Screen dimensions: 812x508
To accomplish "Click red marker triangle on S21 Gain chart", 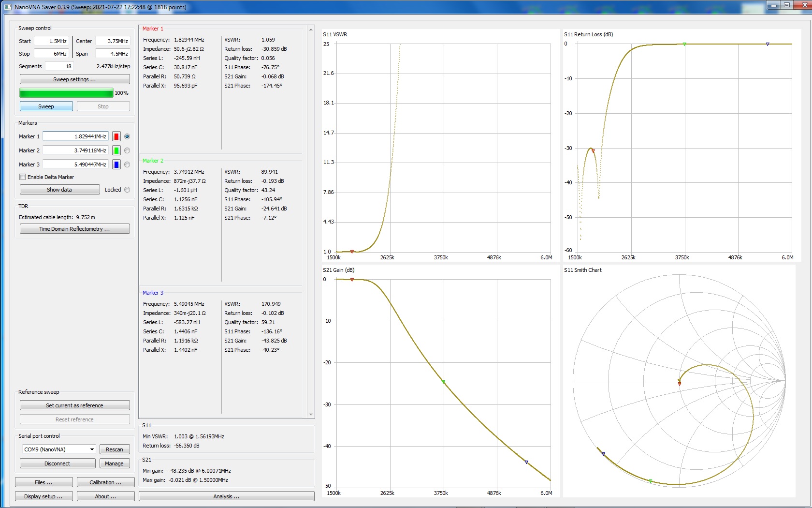I will [x=352, y=280].
